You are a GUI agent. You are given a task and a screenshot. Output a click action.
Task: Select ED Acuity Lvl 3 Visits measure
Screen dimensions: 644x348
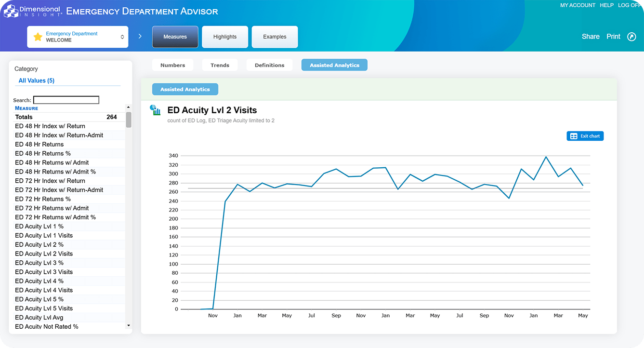[x=44, y=272]
